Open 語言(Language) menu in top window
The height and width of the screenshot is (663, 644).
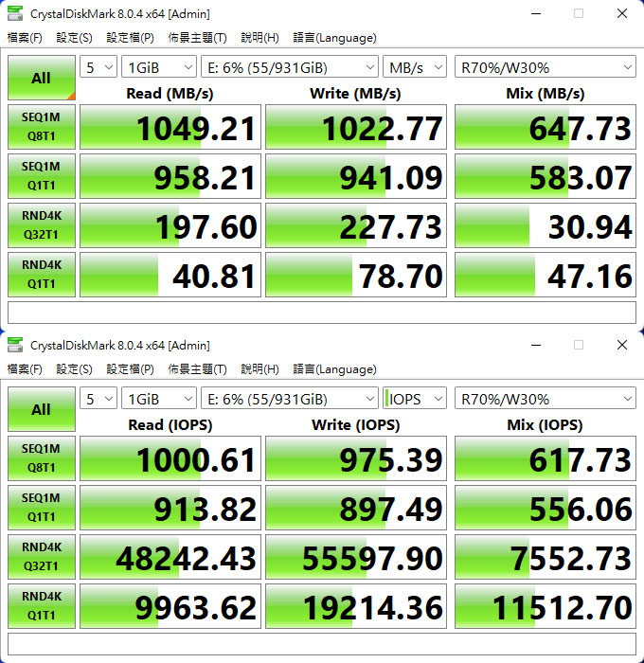coord(334,38)
